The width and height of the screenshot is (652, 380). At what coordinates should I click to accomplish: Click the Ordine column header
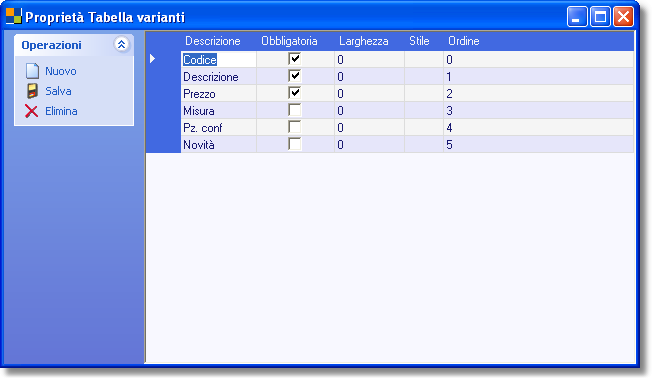pyautogui.click(x=464, y=41)
